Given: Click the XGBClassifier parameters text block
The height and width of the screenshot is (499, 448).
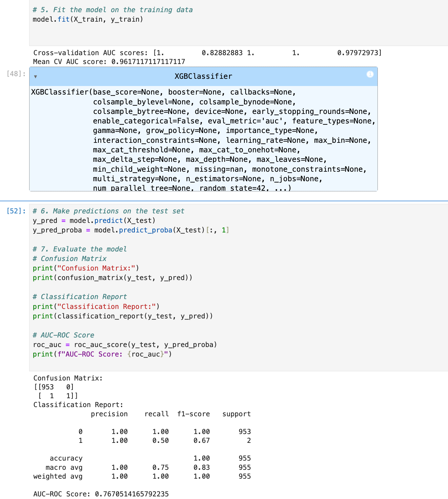Looking at the screenshot, I should click(x=203, y=140).
